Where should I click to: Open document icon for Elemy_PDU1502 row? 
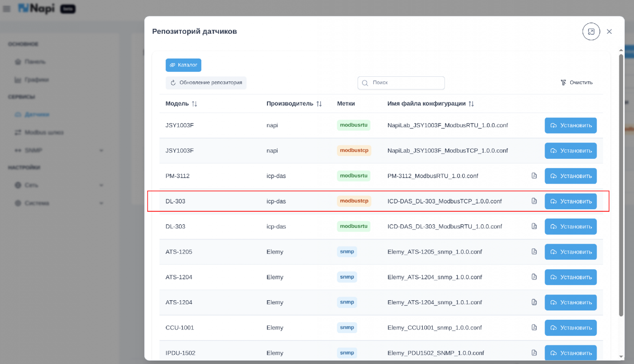(x=534, y=353)
